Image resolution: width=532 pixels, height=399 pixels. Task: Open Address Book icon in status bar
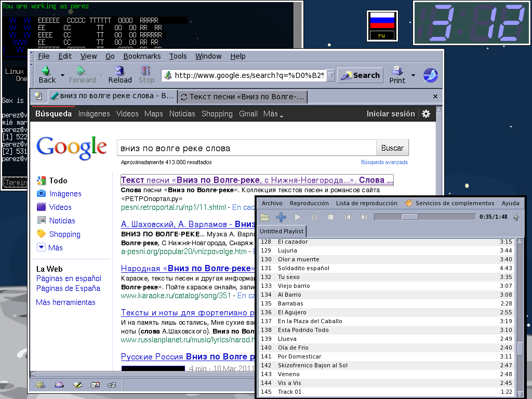coord(95,385)
